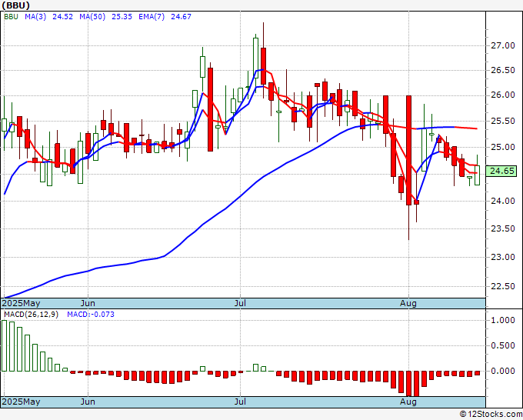This screenshot has height=420, width=523.
Task: Click the 23.50 price axis label
Action: pyautogui.click(x=503, y=228)
